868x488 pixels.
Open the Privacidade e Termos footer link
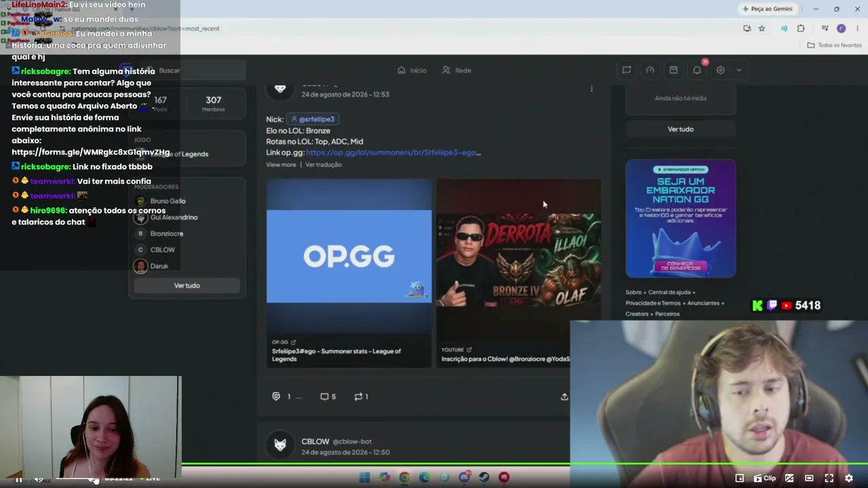653,304
